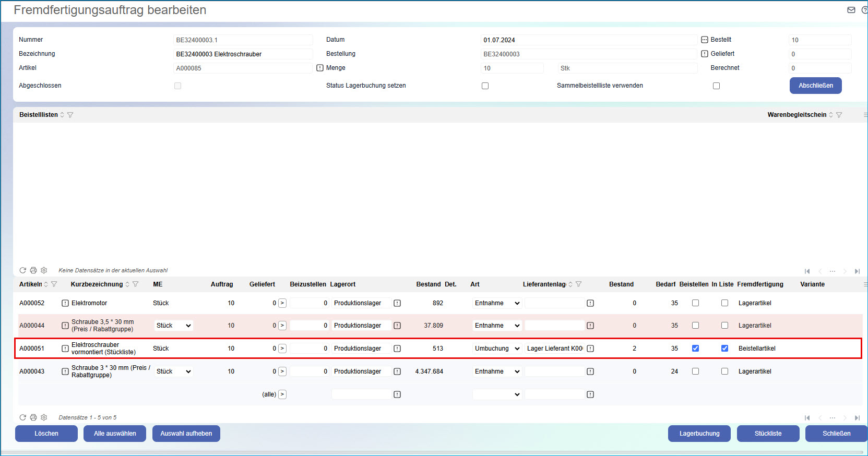Select Bestand value 4.347.684

[429, 371]
